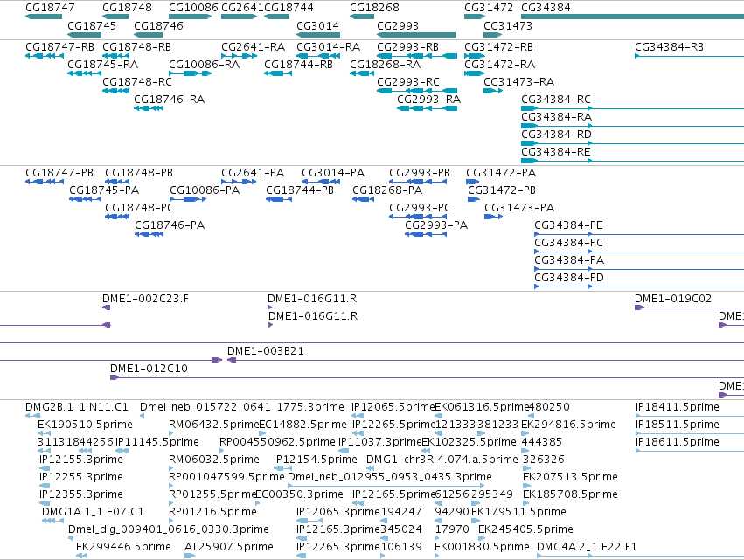Click transcript label CG31473-RA

click(x=518, y=82)
